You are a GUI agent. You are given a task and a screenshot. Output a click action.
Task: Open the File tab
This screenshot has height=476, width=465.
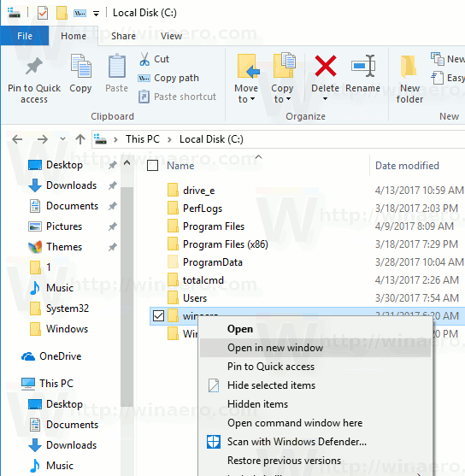tap(25, 36)
